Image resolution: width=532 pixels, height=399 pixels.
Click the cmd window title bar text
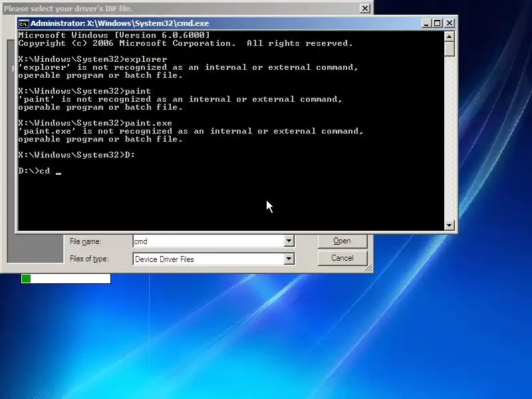point(120,23)
